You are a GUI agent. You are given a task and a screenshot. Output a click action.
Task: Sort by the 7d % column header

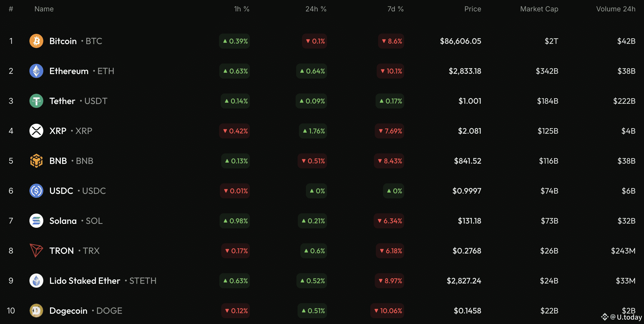pyautogui.click(x=395, y=9)
